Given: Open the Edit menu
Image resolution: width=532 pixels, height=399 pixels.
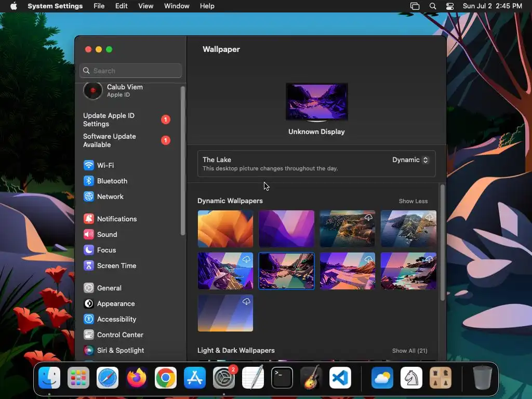Looking at the screenshot, I should pos(121,6).
